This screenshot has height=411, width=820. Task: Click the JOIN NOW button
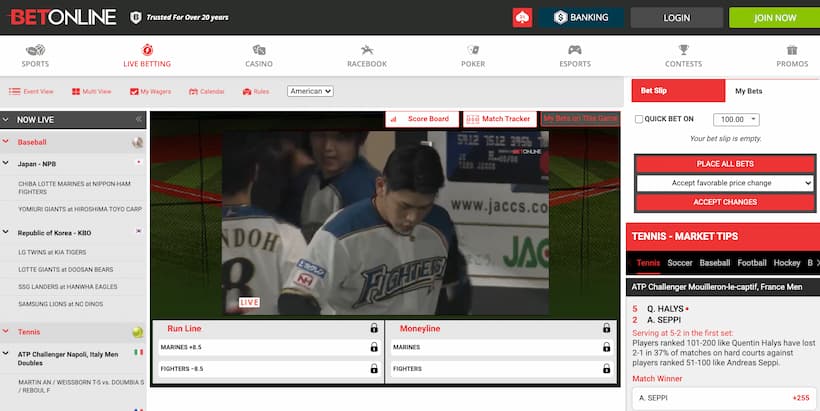click(x=775, y=17)
